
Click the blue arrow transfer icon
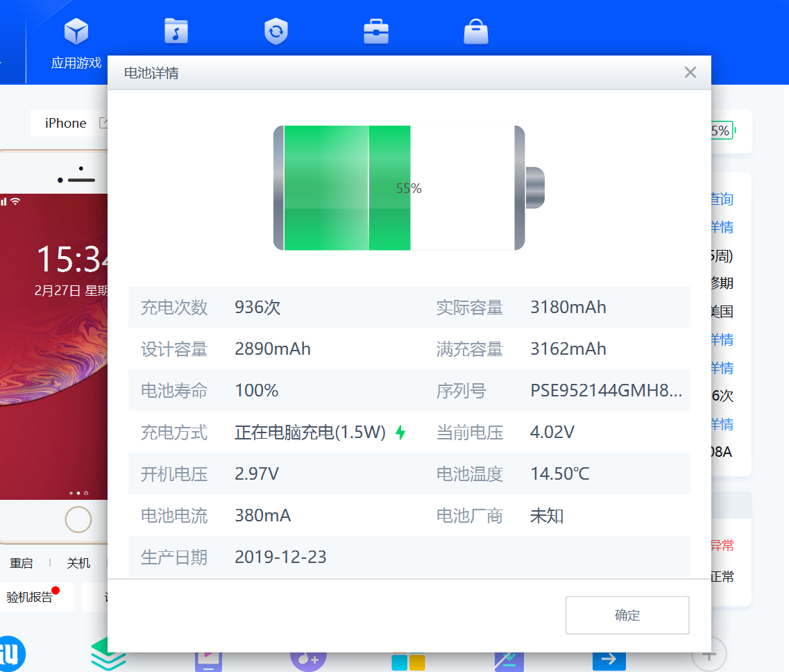pyautogui.click(x=609, y=658)
